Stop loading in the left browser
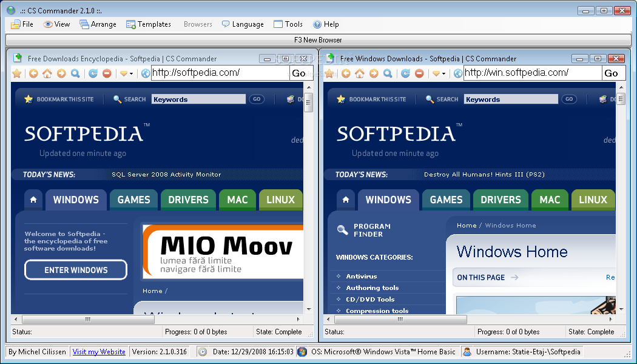Image resolution: width=637 pixels, height=364 pixels. [x=107, y=73]
